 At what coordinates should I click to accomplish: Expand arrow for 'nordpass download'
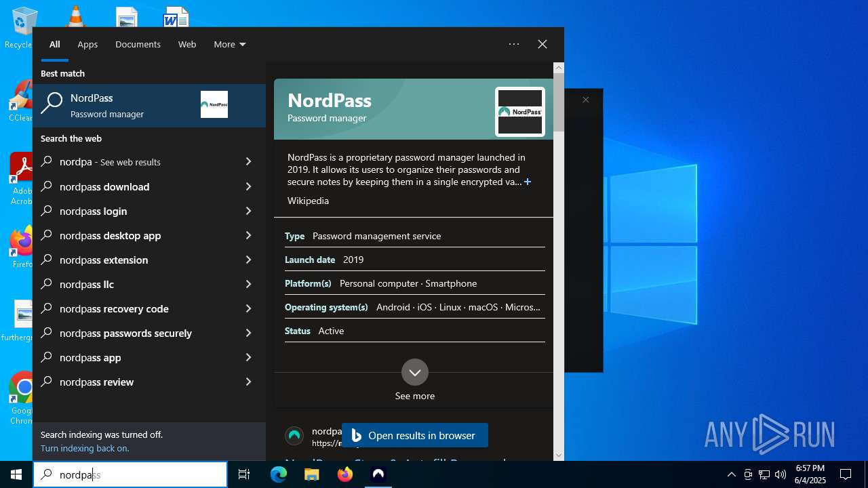point(248,186)
